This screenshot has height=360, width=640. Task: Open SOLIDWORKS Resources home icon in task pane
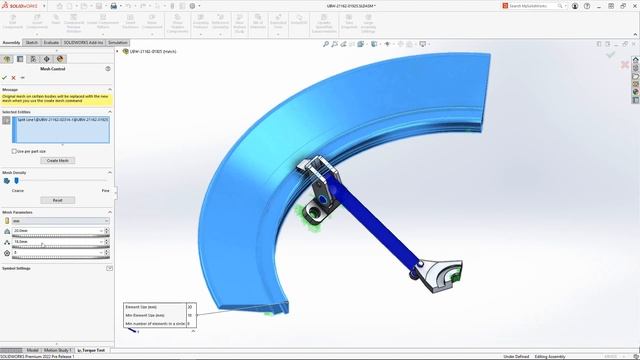point(636,60)
